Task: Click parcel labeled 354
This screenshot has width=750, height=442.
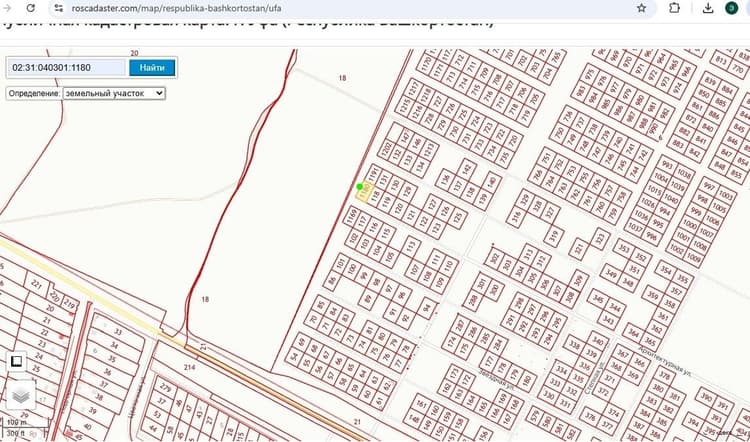Action: (666, 270)
